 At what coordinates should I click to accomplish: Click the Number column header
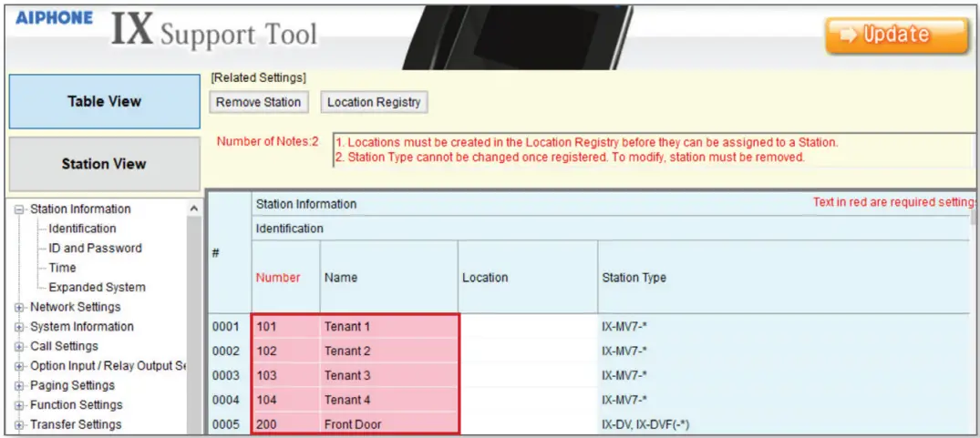coord(285,278)
